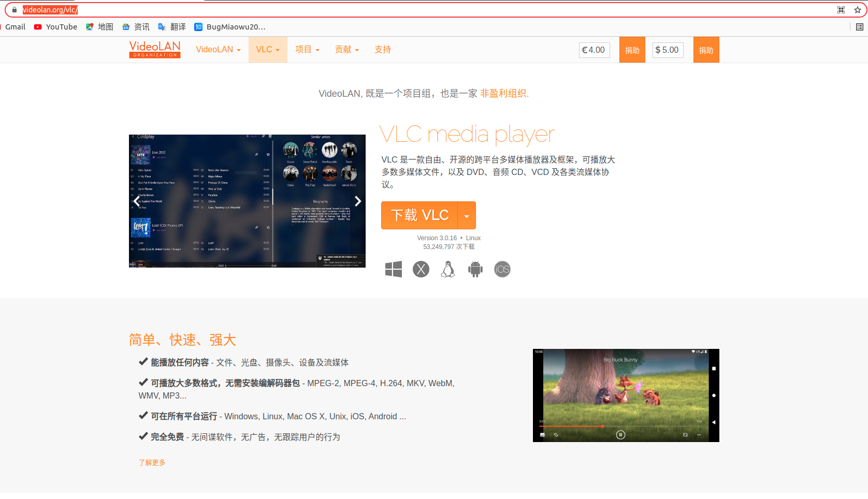Click the 可在所有平台运行 feature line
The image size is (868, 499).
(272, 416)
